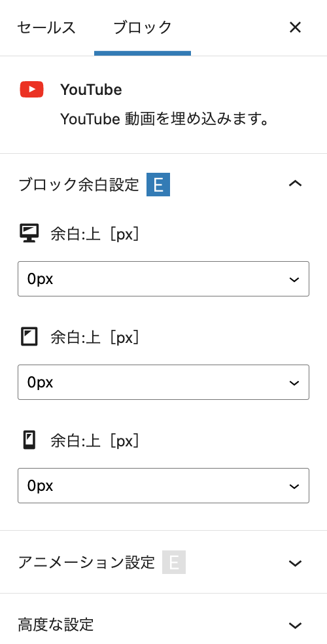
Task: Click the YouTube block name heading
Action: pos(91,90)
